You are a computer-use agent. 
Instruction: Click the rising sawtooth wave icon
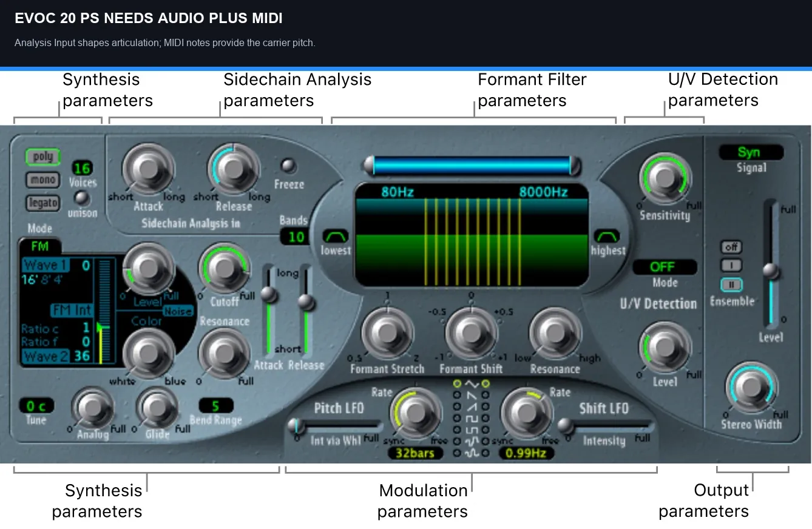click(472, 406)
